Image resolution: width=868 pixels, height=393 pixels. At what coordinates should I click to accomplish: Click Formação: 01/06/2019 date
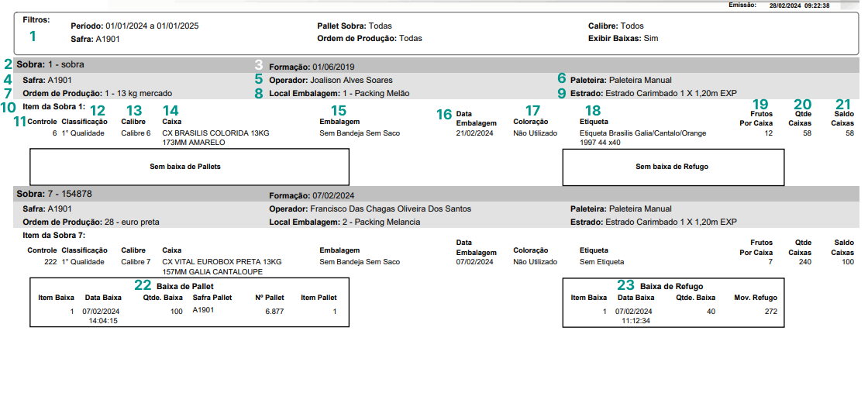(x=312, y=67)
